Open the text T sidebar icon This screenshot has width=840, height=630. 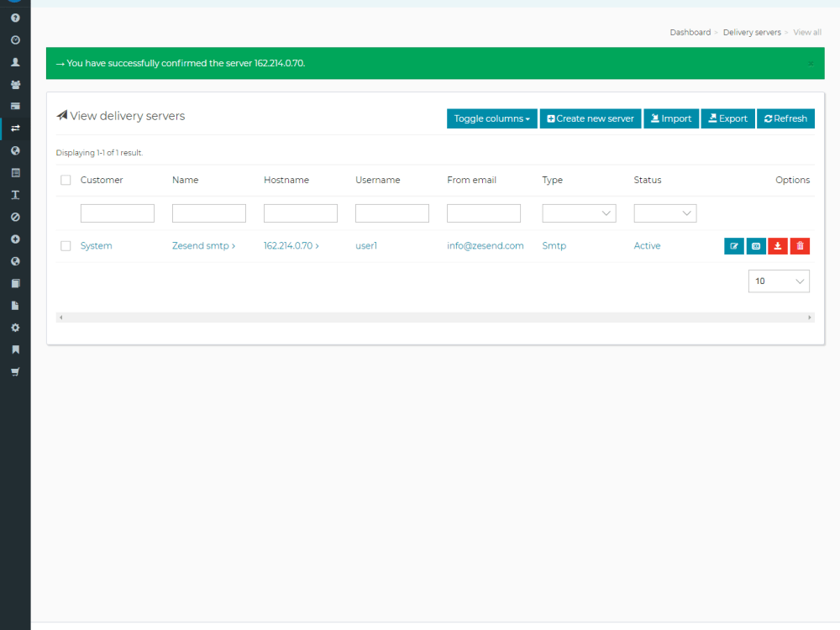(15, 195)
